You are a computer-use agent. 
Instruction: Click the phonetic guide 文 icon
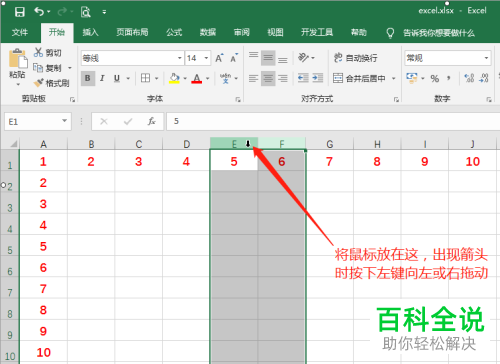(x=225, y=78)
